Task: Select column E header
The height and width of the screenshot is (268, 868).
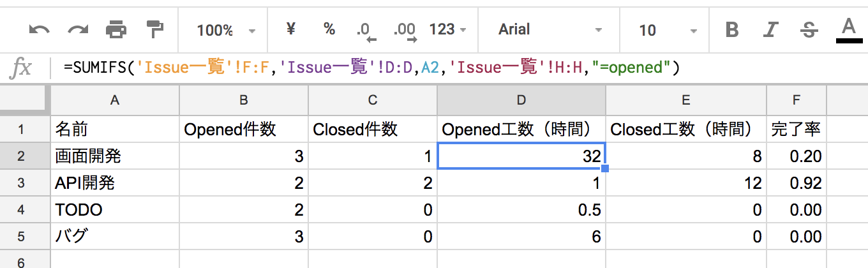Action: 686,100
